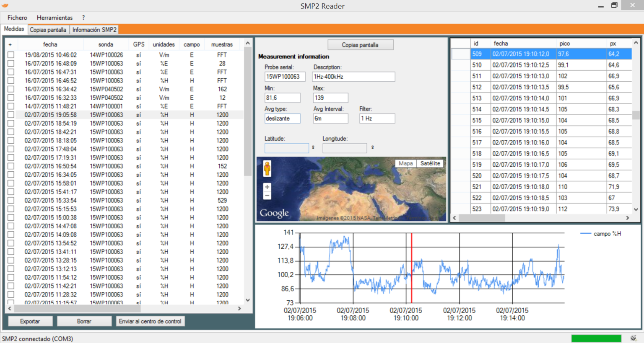Image resolution: width=644 pixels, height=343 pixels.
Task: Switch to the Información SMP2 tab
Action: (94, 30)
